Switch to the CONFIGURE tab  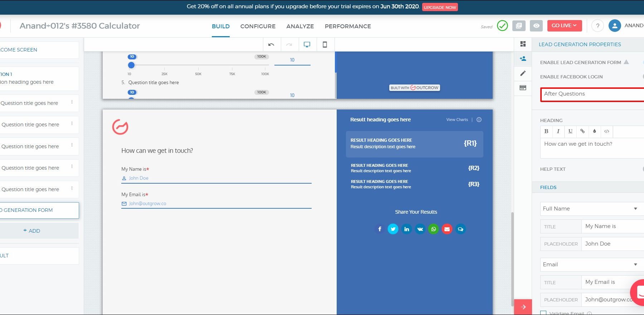pyautogui.click(x=258, y=26)
